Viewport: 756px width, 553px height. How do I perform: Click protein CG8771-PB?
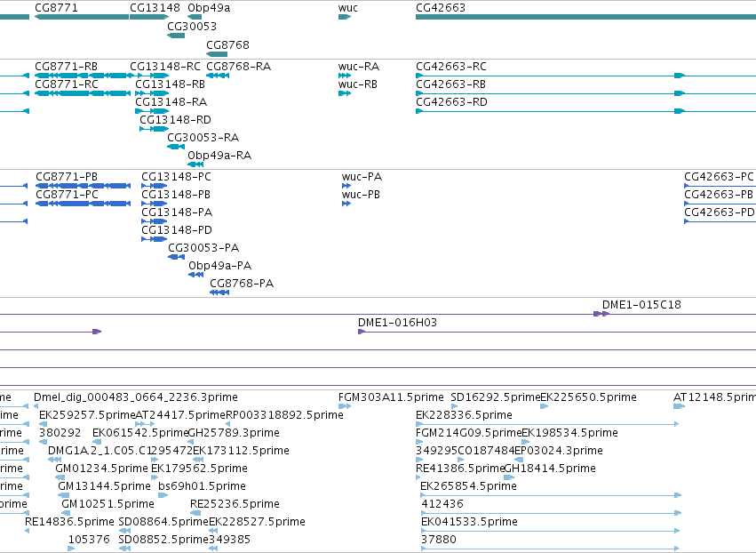[67, 177]
